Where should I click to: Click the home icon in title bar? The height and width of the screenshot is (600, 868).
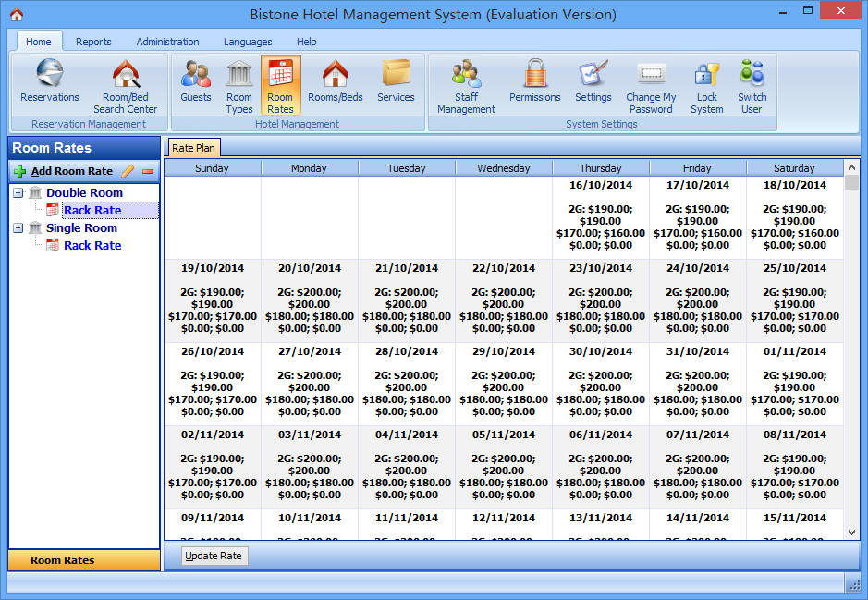coord(17,15)
